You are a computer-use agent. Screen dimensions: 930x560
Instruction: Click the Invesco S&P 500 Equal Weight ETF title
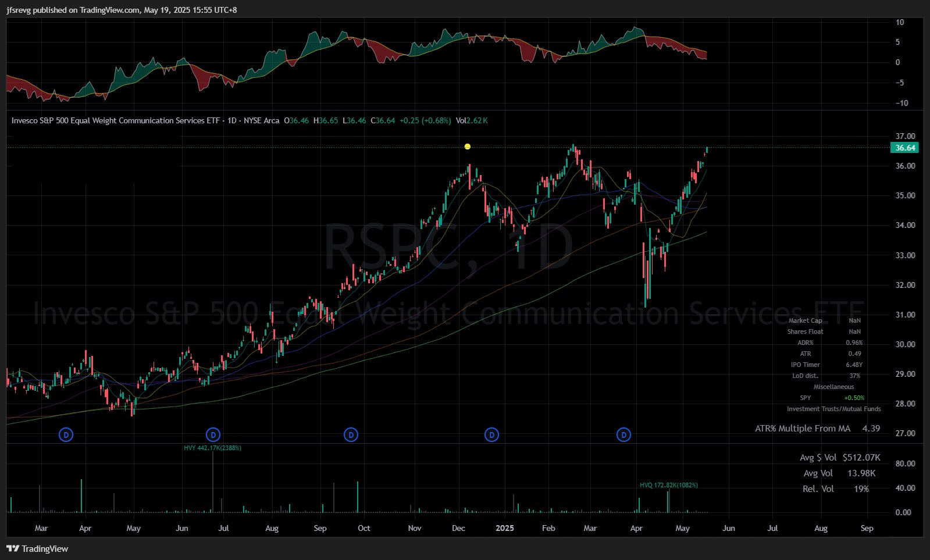[116, 120]
